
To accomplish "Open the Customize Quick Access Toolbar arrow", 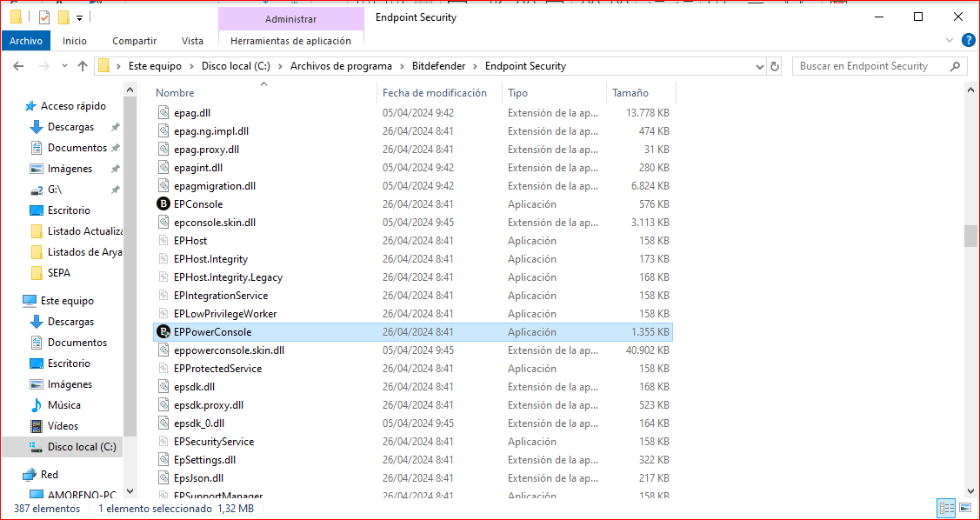I will tap(79, 17).
